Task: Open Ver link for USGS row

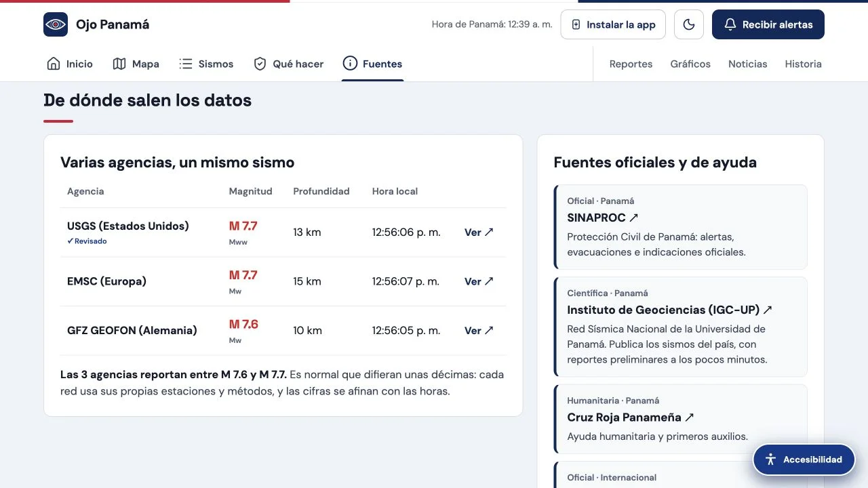Action: coord(479,232)
